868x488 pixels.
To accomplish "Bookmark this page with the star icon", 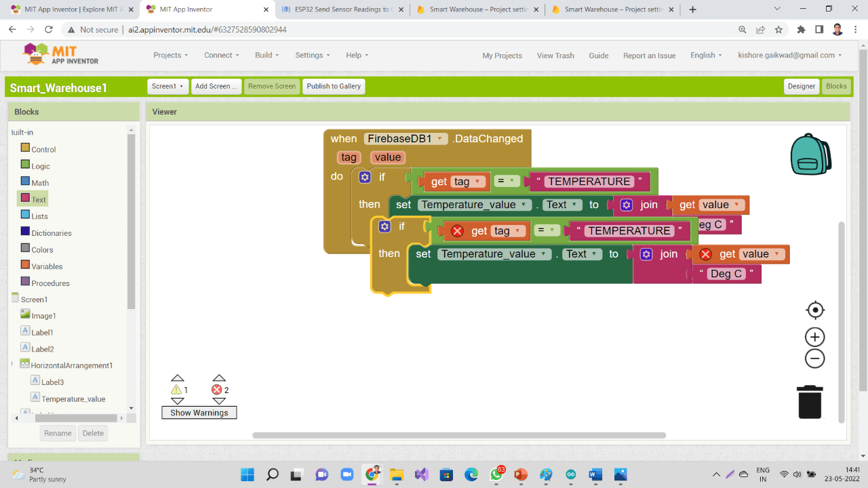I will pos(778,30).
